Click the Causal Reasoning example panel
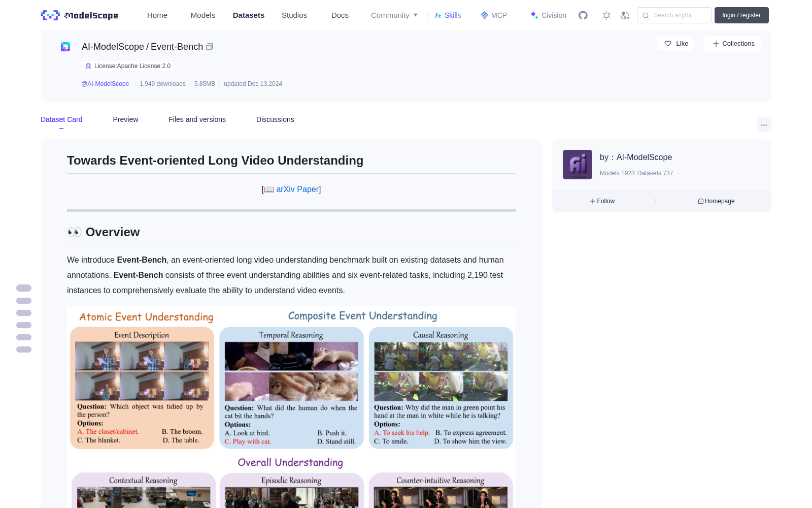The width and height of the screenshot is (812, 508). pyautogui.click(x=441, y=388)
